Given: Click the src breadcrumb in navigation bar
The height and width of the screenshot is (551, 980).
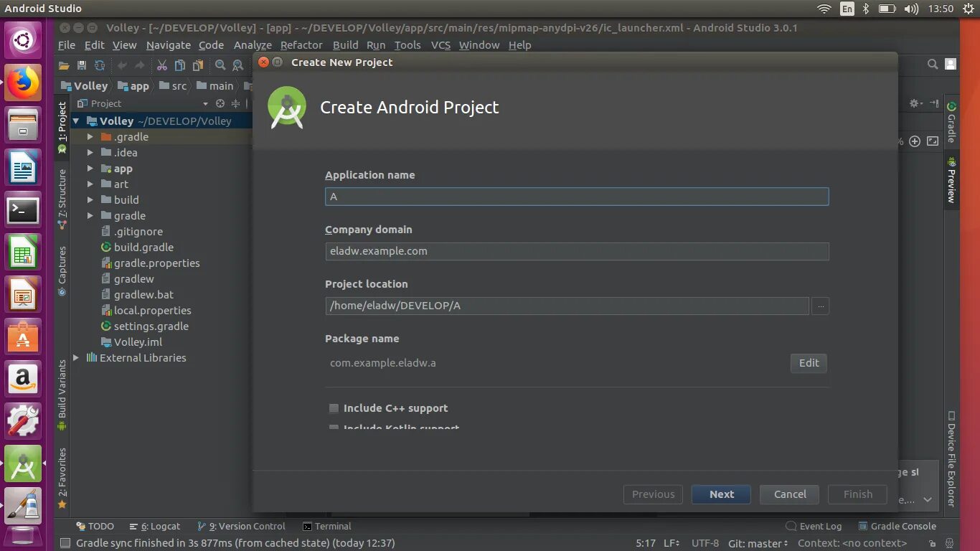Looking at the screenshot, I should point(173,85).
